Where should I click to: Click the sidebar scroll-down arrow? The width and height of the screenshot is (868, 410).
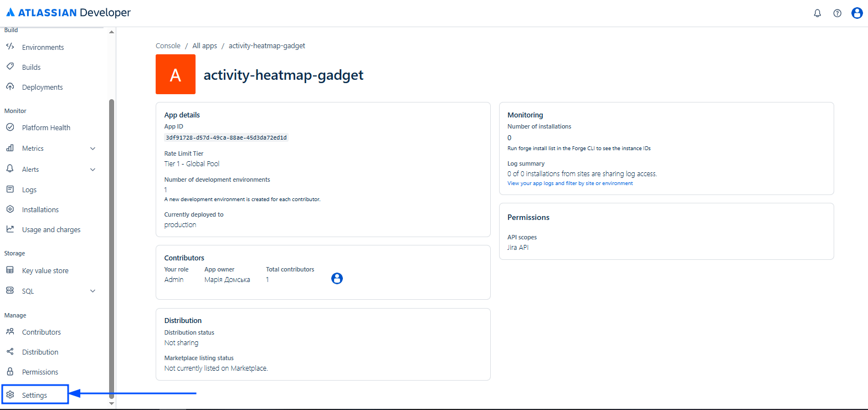(111, 403)
